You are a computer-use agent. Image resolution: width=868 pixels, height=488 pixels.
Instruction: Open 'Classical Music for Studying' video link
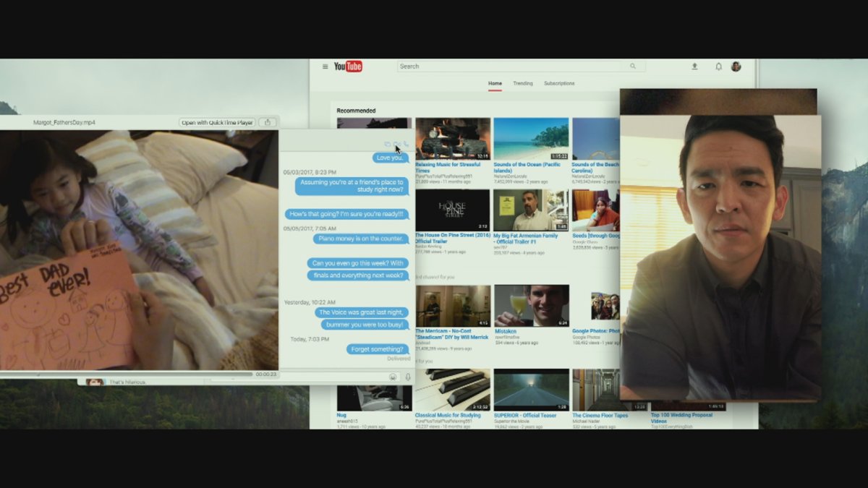click(448, 416)
